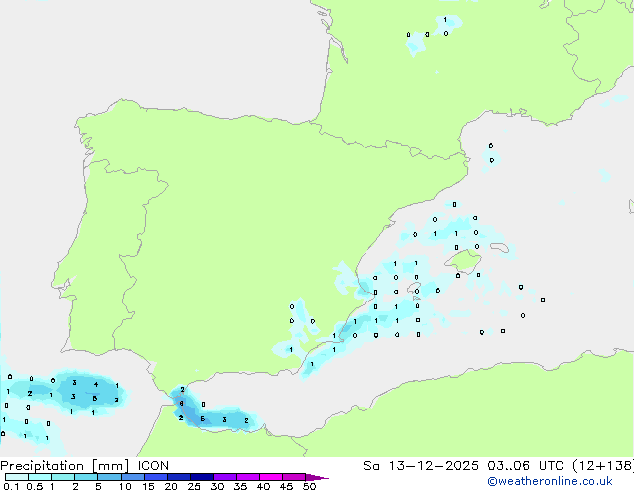Click the value 4 in the Atlantic rain patch
This screenshot has width=634, height=490.
tap(95, 384)
